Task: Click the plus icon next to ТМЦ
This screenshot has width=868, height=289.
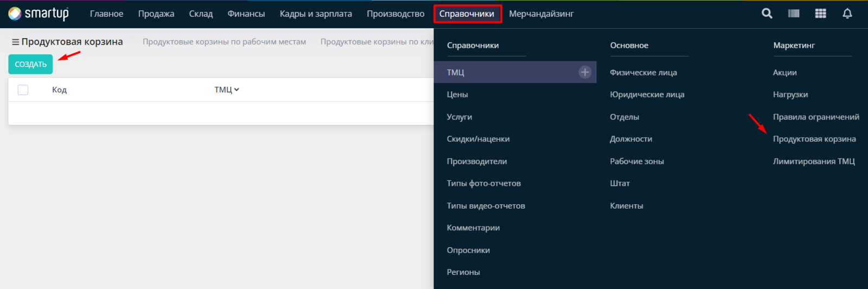Action: coord(585,72)
